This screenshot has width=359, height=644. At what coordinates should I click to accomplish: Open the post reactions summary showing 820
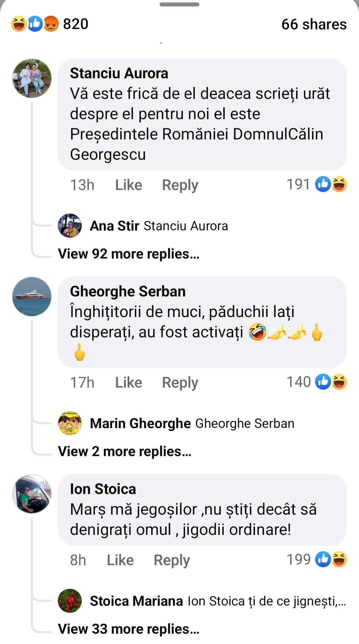[x=50, y=24]
